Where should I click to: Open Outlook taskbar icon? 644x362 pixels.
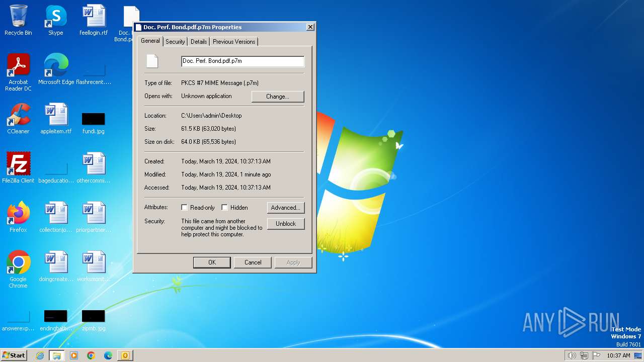pyautogui.click(x=125, y=355)
